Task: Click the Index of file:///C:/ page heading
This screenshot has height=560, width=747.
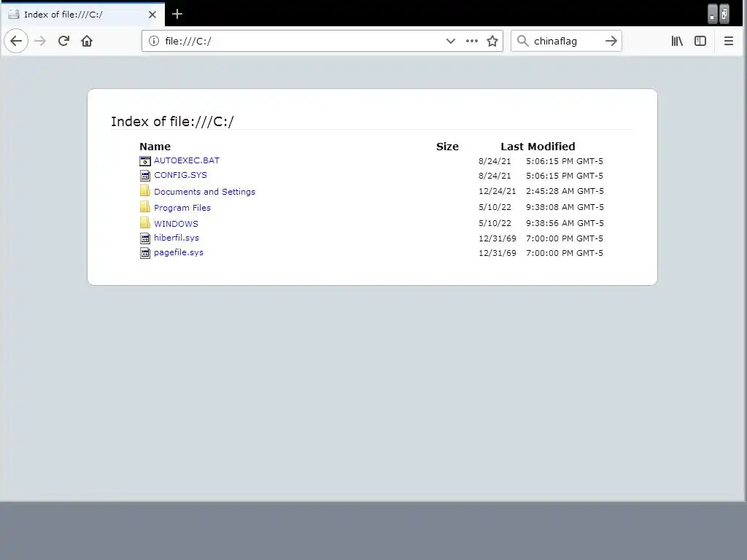Action: pos(172,122)
